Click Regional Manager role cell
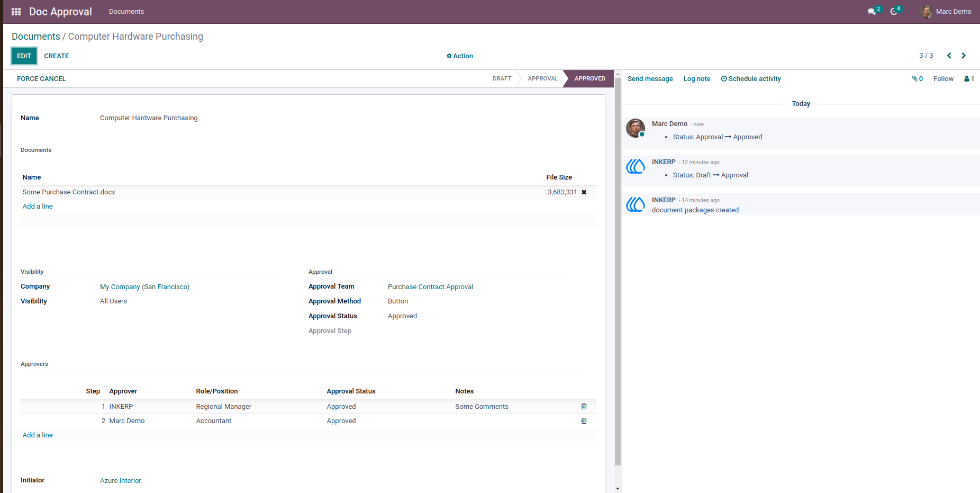Viewport: 980px width, 493px height. 224,407
